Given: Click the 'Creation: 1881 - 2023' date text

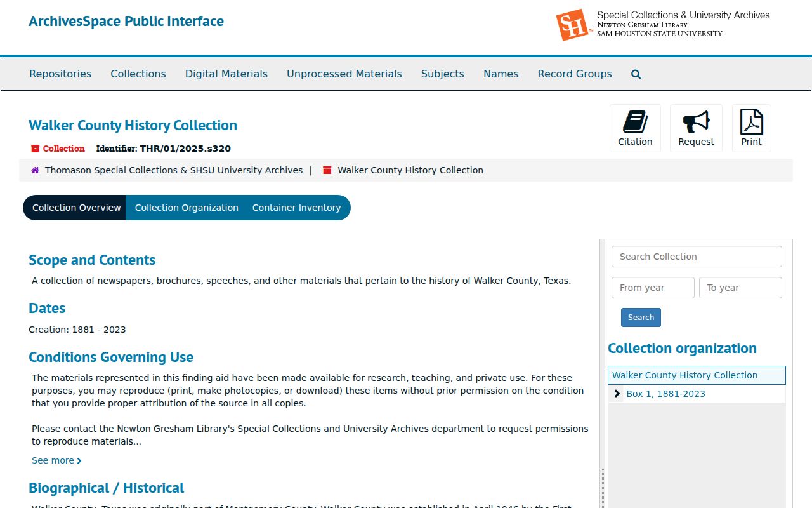Looking at the screenshot, I should coord(77,330).
